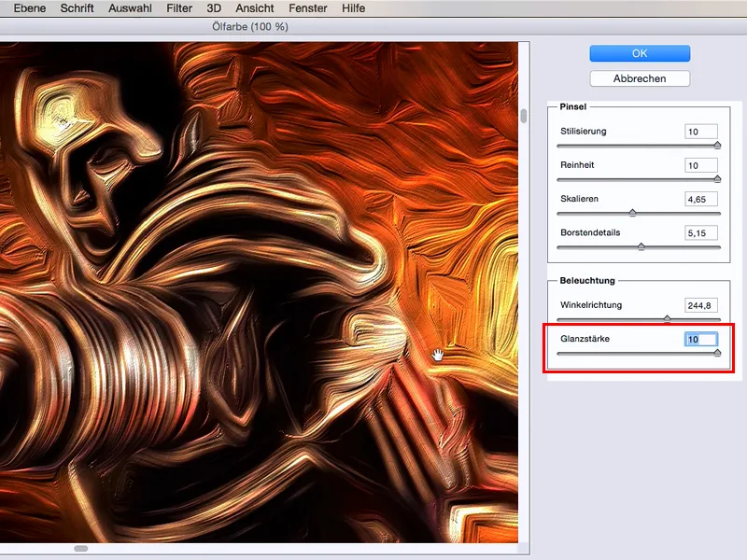747x560 pixels.
Task: Focus the Reinheit value field
Action: coord(700,165)
